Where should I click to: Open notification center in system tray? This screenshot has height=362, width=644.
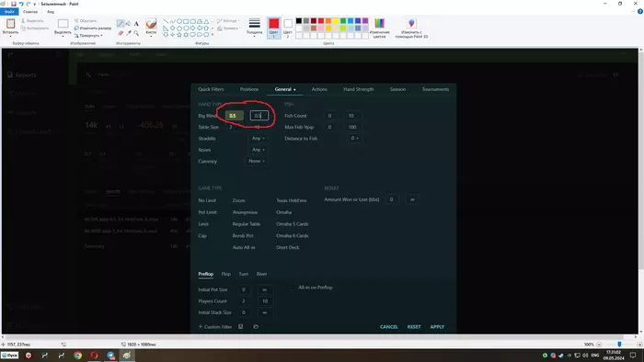633,356
